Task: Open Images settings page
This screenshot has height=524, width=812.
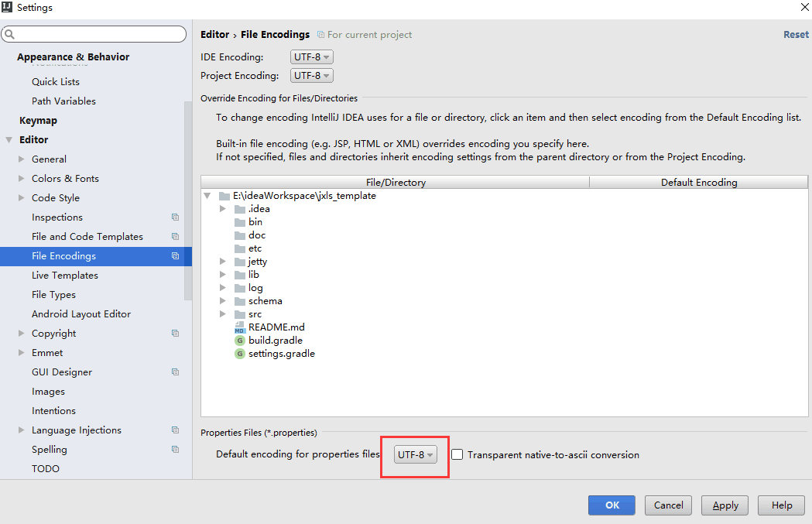Action: 48,392
